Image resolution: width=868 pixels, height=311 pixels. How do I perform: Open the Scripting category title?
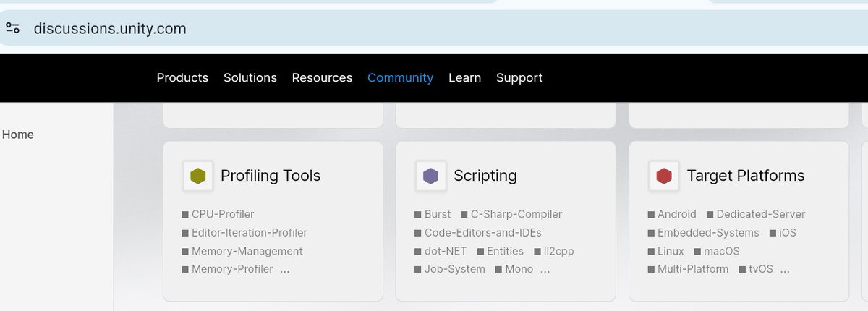click(485, 176)
